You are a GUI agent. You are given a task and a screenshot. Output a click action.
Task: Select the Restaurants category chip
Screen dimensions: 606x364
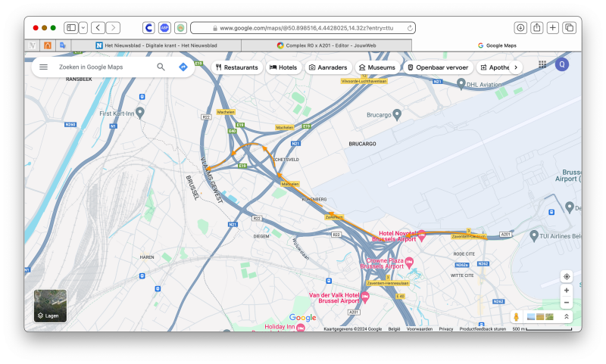pos(237,67)
